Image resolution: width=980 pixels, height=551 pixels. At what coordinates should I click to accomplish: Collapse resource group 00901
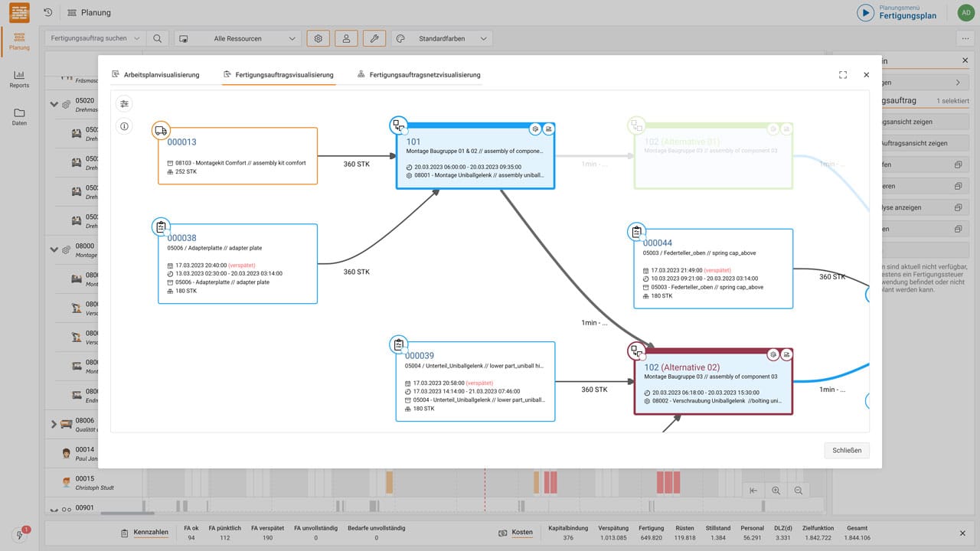54,510
